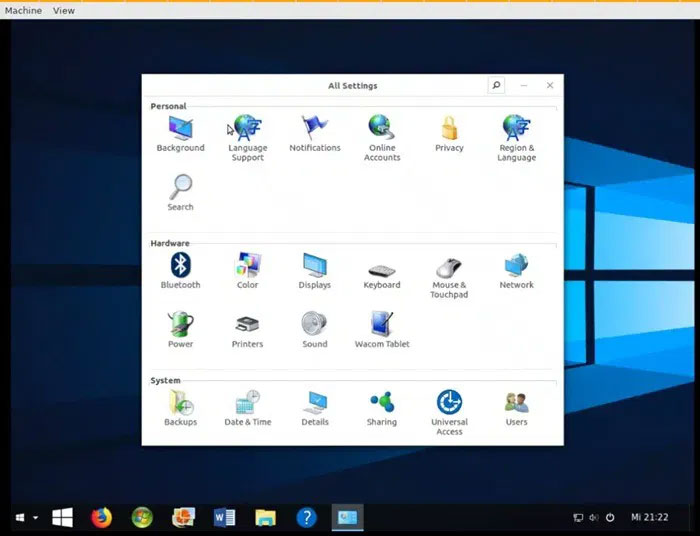Open Privacy settings
The height and width of the screenshot is (536, 700).
449,134
